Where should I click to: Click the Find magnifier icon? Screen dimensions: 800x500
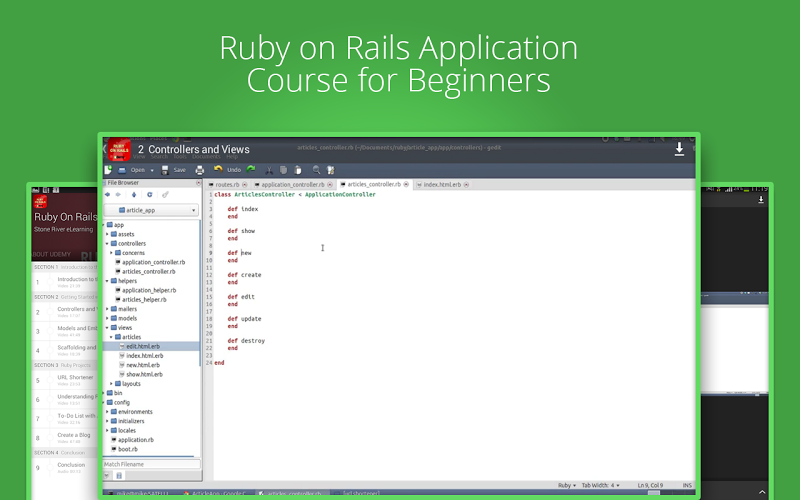(316, 170)
